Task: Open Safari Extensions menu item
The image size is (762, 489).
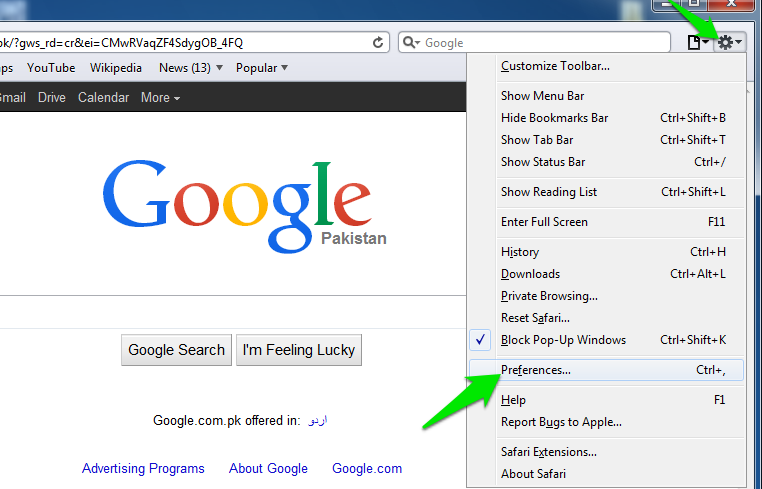Action: [606, 452]
